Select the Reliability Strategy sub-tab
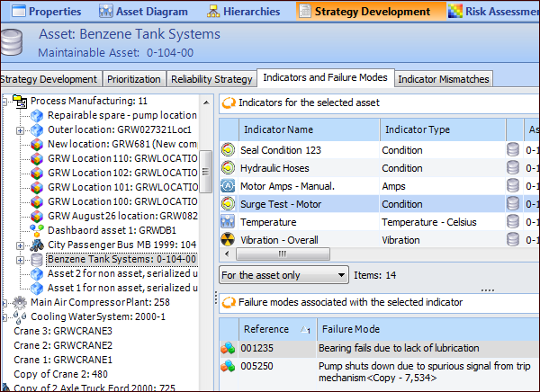Viewport: 540px width, 392px height. click(x=211, y=79)
